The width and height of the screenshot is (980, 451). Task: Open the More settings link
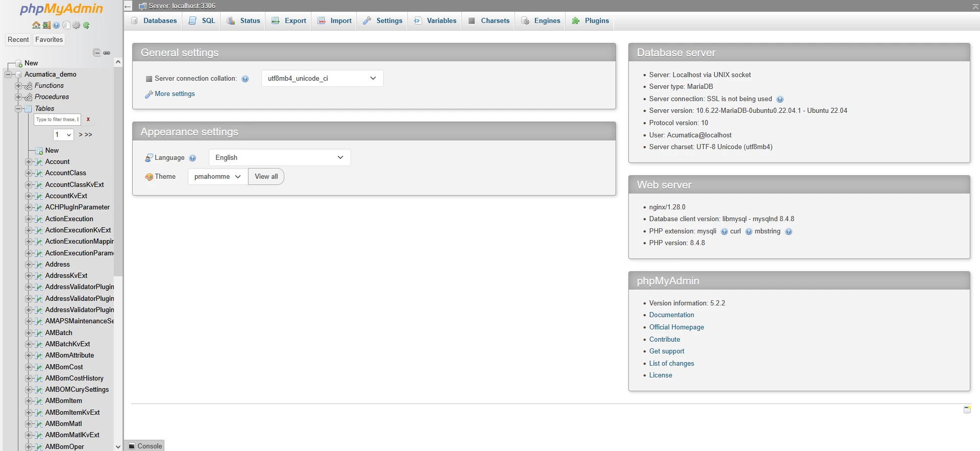click(175, 94)
